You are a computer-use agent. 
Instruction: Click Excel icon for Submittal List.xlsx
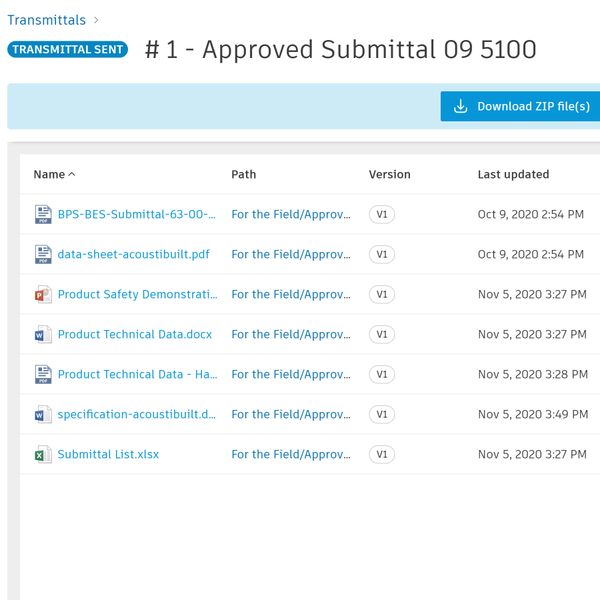coord(43,454)
